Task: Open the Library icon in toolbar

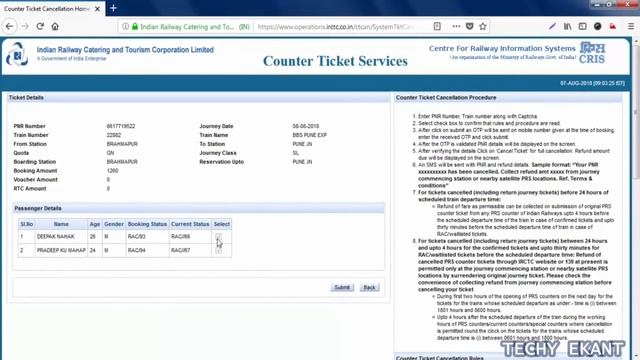Action: click(567, 27)
